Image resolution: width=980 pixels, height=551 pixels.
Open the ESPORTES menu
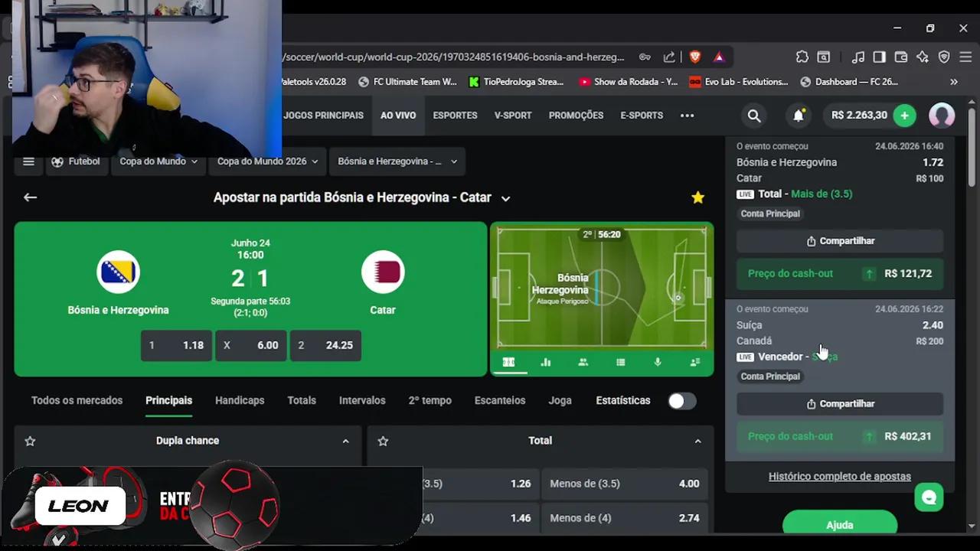click(455, 116)
